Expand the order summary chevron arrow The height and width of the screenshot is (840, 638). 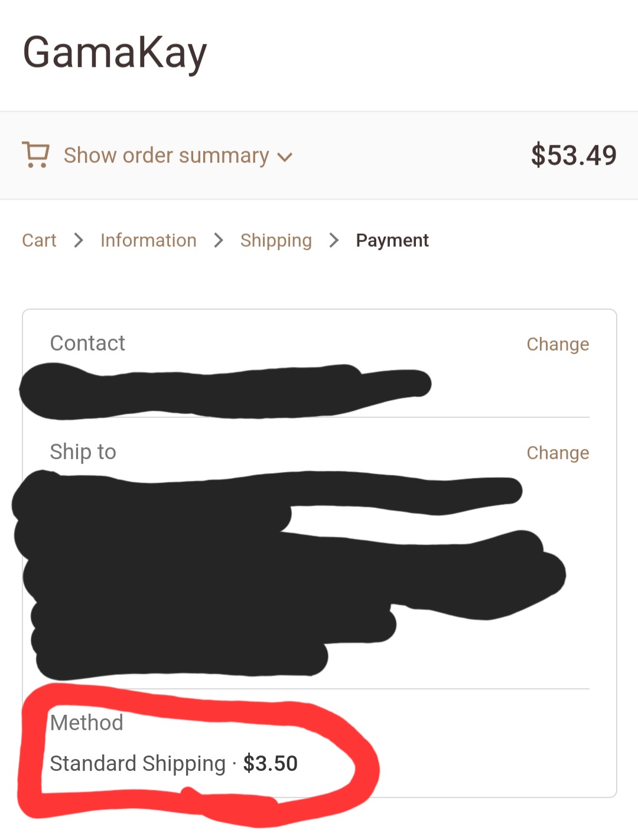tap(285, 157)
